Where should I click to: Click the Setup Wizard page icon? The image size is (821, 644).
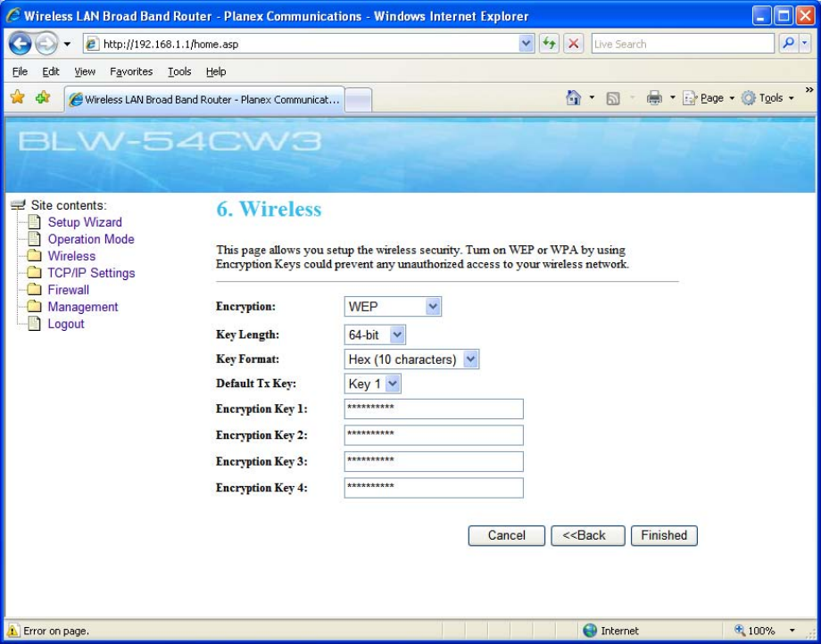coord(34,222)
